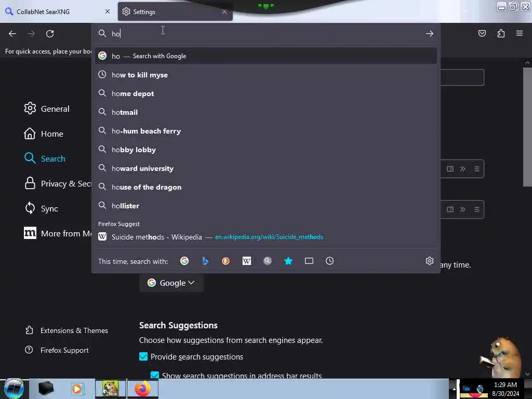Open the Extensions puzzle icon
Image resolution: width=532 pixels, height=399 pixels.
[501, 33]
